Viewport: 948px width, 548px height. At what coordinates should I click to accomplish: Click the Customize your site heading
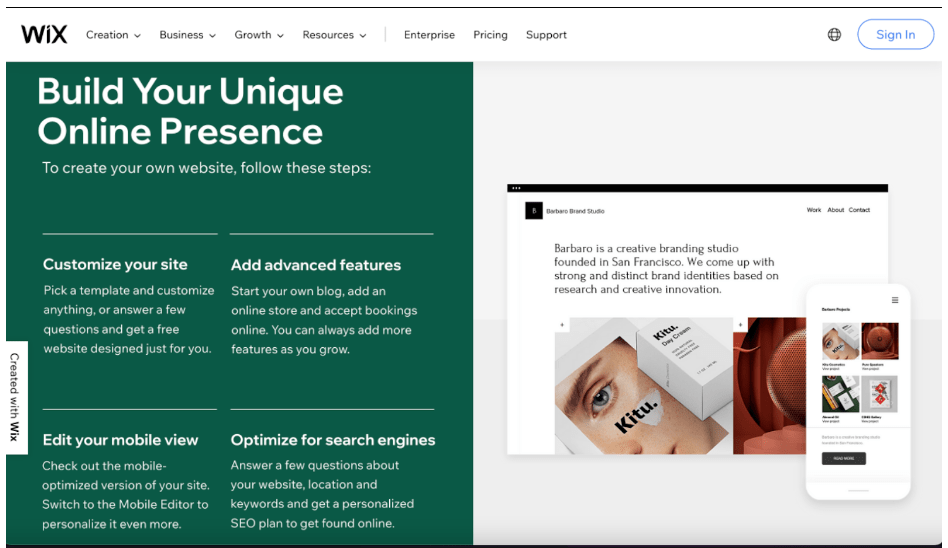[x=115, y=264]
